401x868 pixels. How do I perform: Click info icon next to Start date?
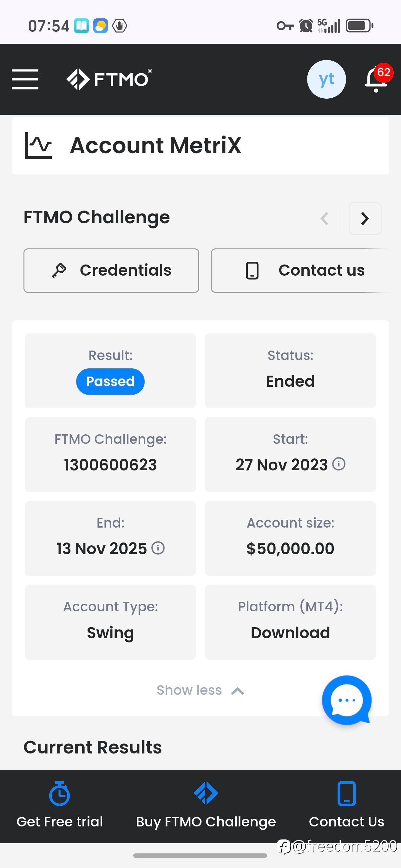pyautogui.click(x=339, y=464)
